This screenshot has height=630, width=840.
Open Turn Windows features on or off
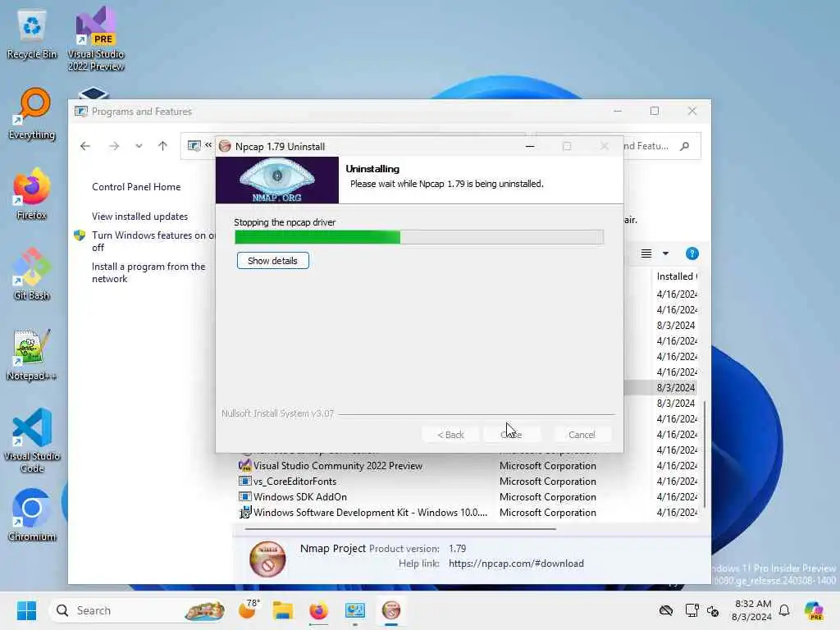pyautogui.click(x=153, y=241)
